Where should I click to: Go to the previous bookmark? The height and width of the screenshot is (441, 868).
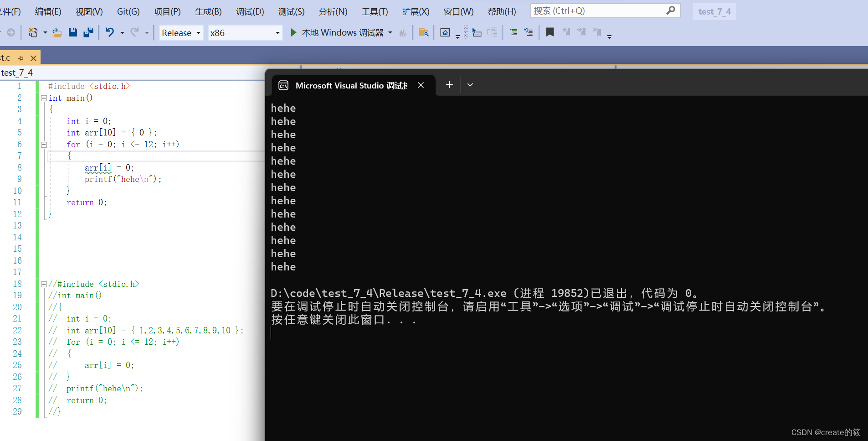pos(566,32)
